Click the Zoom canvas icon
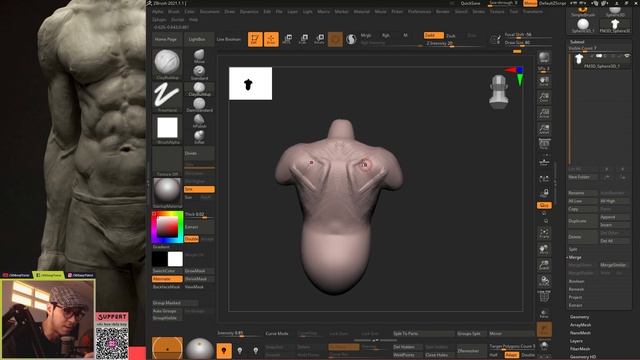The image size is (640, 360). point(544,97)
